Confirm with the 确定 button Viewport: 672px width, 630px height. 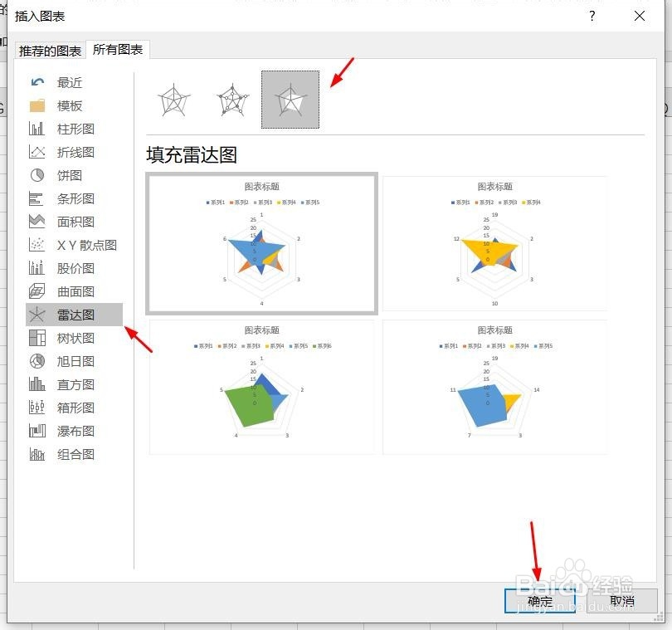540,601
